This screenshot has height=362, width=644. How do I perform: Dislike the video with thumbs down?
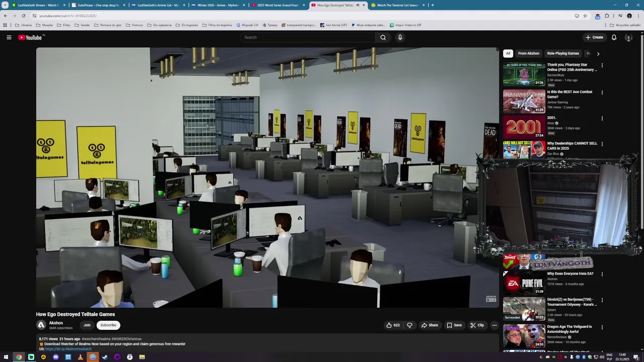point(410,325)
